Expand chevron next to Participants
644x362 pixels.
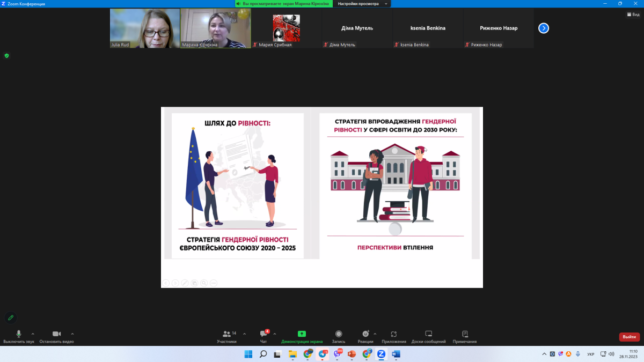(x=245, y=334)
